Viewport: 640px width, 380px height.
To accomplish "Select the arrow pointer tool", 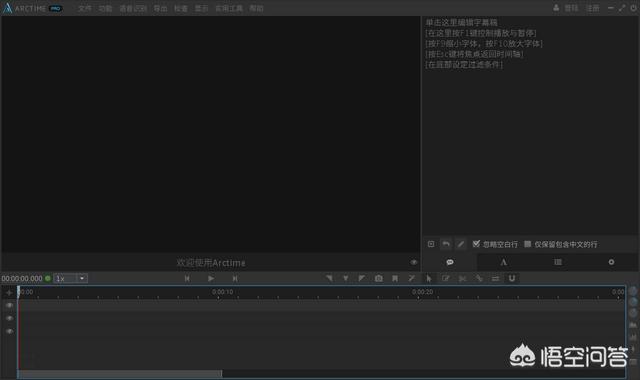I will (429, 278).
